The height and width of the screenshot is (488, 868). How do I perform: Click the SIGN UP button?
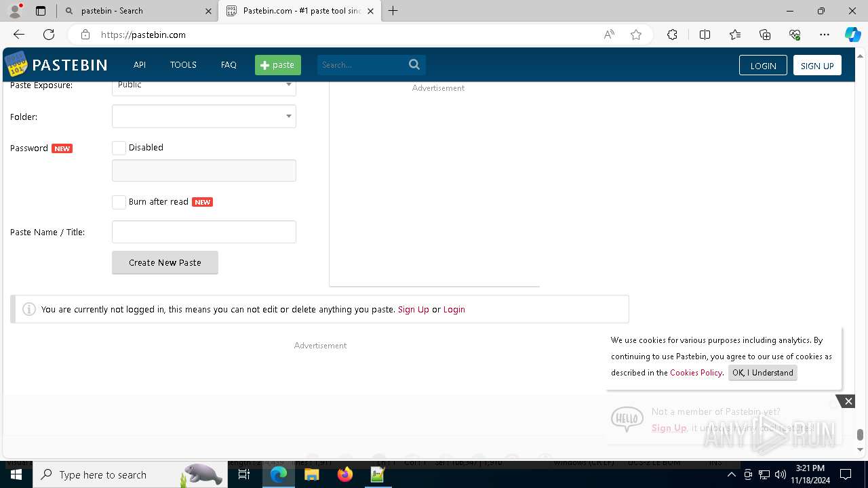pyautogui.click(x=817, y=66)
